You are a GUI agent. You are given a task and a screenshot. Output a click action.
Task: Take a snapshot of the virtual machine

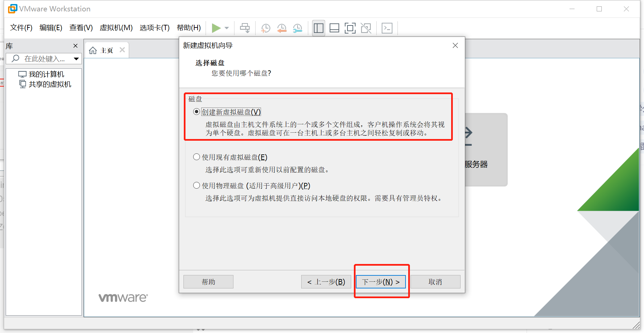tap(265, 28)
